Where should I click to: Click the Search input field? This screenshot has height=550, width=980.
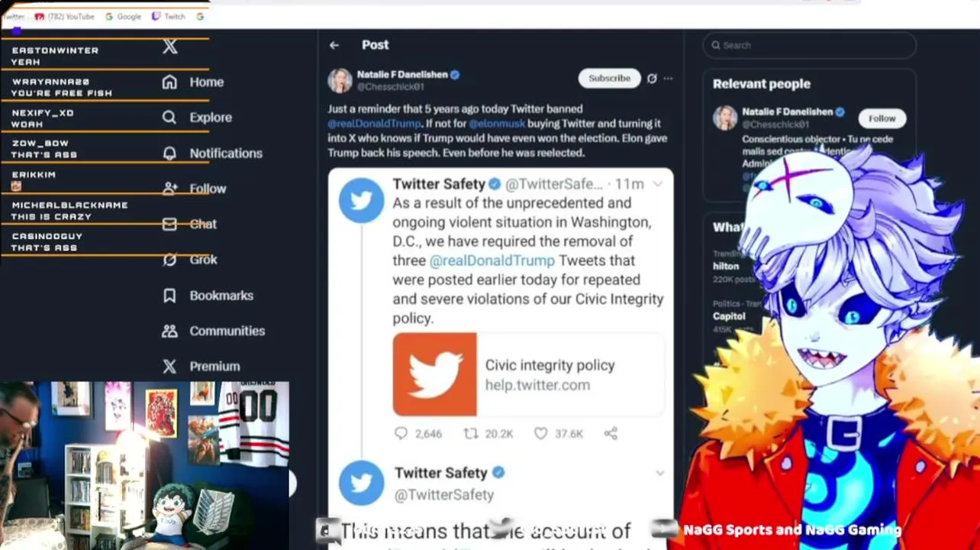coord(809,45)
